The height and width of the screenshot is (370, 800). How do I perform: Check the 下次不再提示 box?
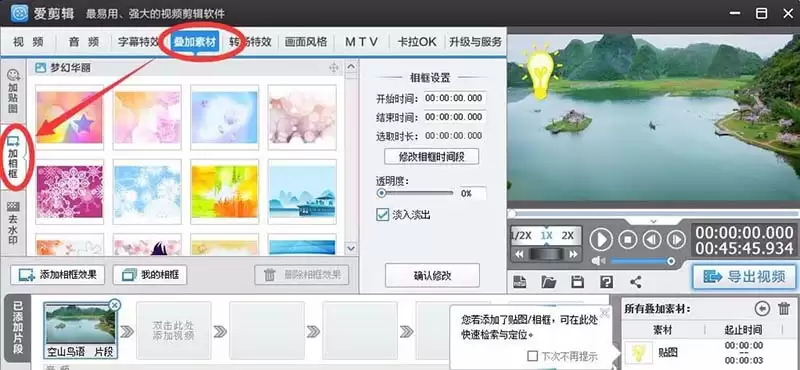tap(533, 356)
